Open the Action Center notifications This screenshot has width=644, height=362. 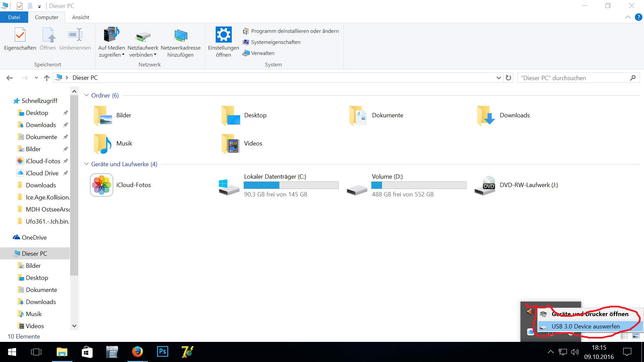click(627, 352)
